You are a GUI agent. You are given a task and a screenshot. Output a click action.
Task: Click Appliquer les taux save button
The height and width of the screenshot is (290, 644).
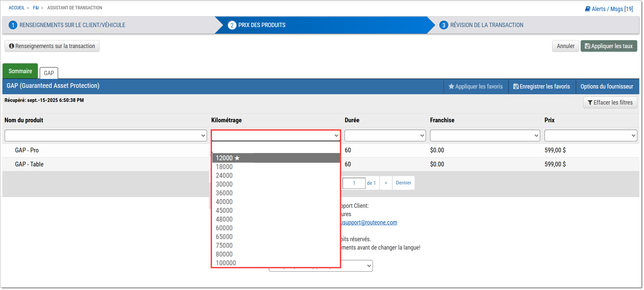608,46
